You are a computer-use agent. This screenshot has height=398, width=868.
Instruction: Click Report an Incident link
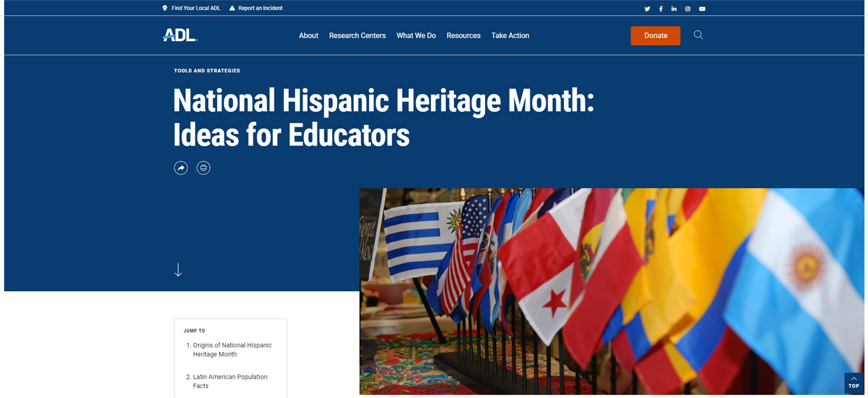click(x=260, y=8)
